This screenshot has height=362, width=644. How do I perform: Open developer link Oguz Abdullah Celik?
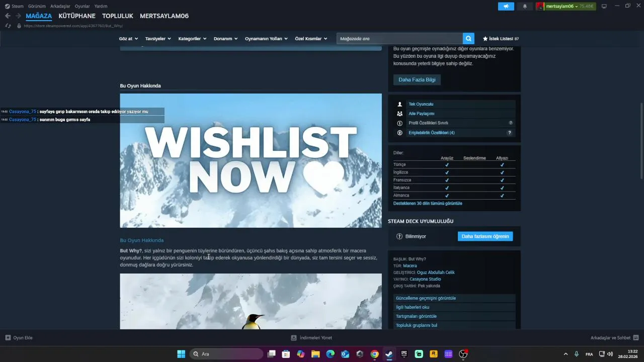(436, 273)
